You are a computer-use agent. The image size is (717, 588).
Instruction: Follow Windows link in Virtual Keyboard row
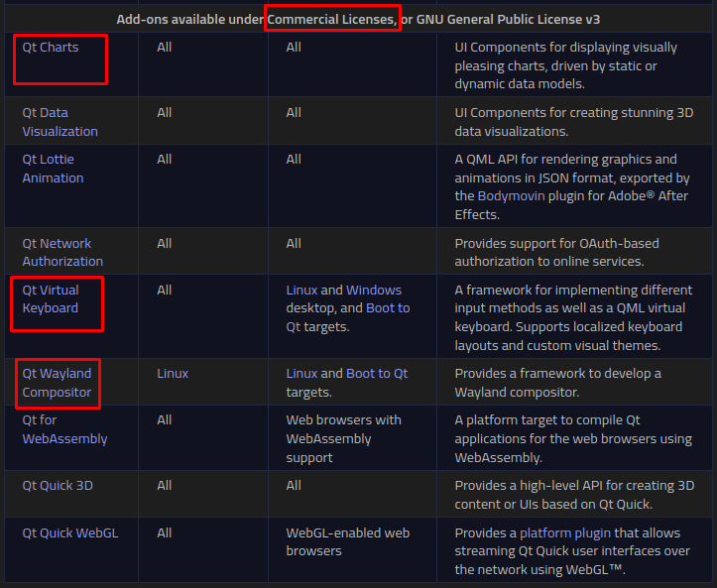tap(374, 290)
